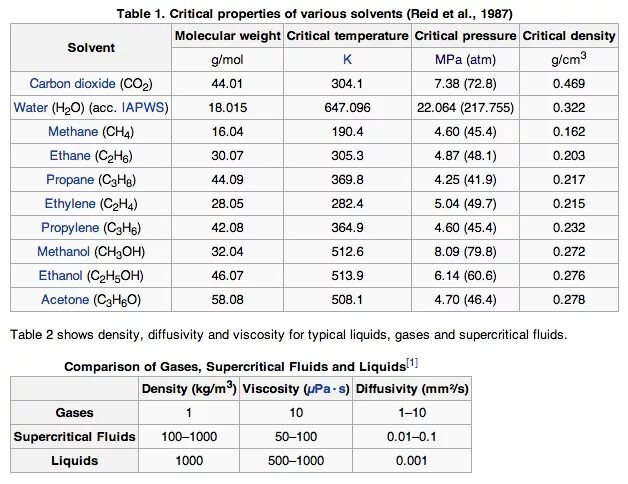The height and width of the screenshot is (484, 628).
Task: Open the Ethylene link
Action: tap(70, 204)
